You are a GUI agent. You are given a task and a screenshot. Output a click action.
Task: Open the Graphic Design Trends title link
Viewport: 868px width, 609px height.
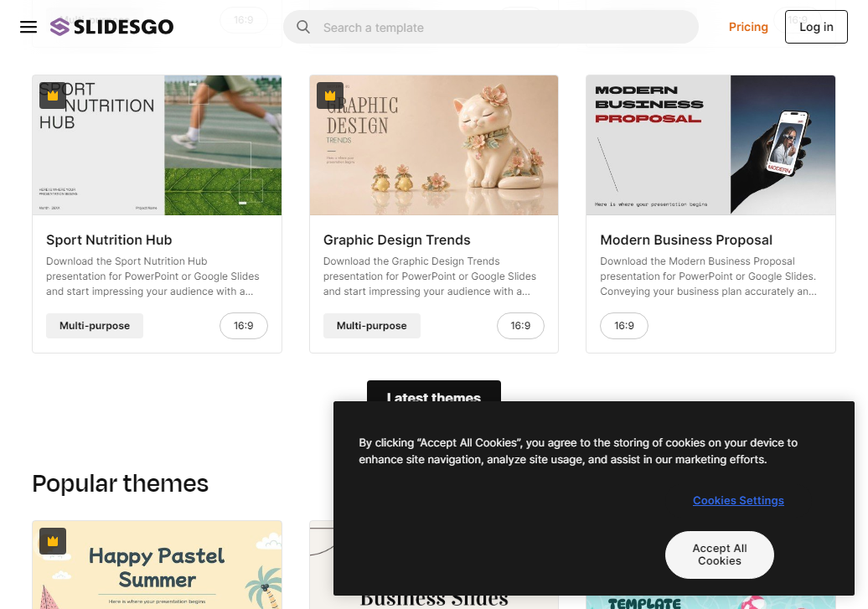(x=397, y=240)
